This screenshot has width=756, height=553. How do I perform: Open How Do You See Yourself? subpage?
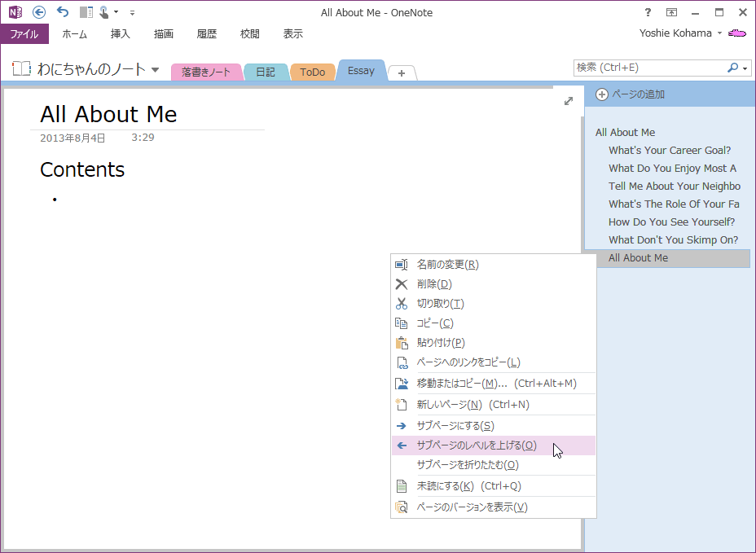[x=671, y=222]
